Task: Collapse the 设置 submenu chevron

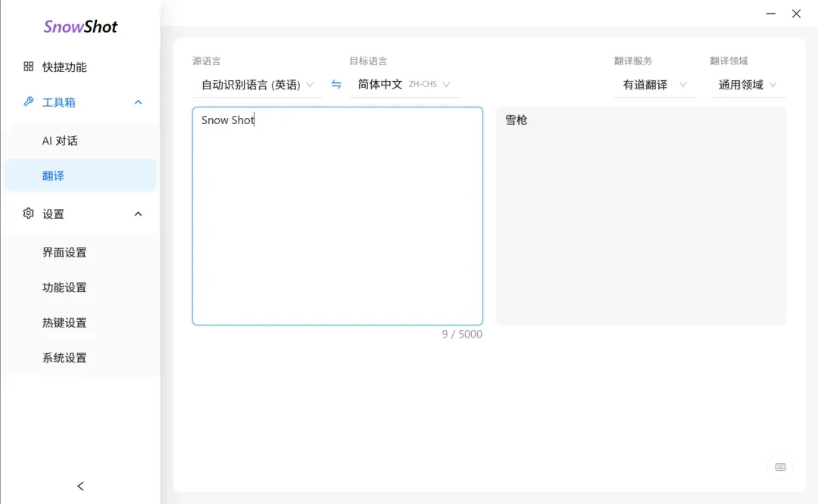Action: (139, 213)
